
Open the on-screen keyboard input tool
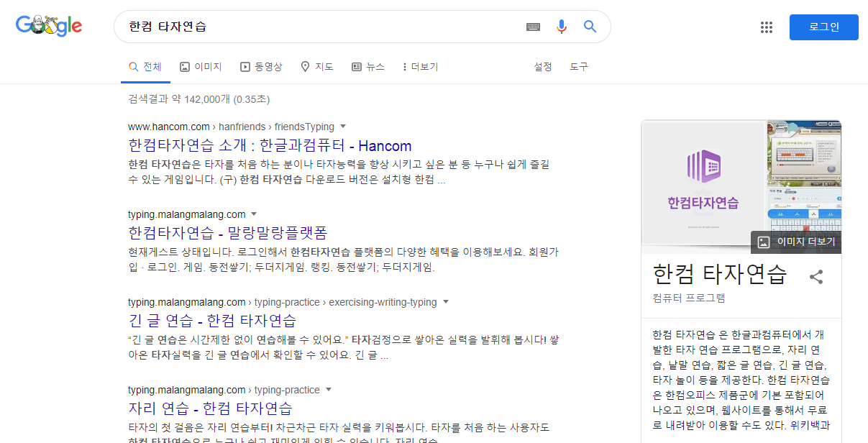coord(533,27)
